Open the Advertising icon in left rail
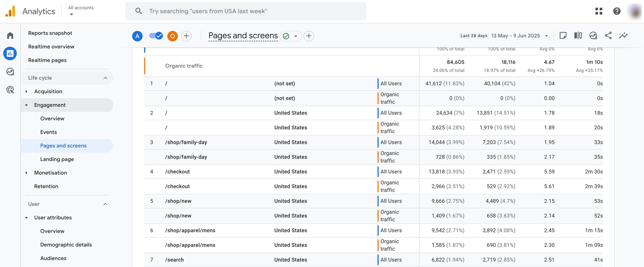This screenshot has width=644, height=267. click(10, 90)
